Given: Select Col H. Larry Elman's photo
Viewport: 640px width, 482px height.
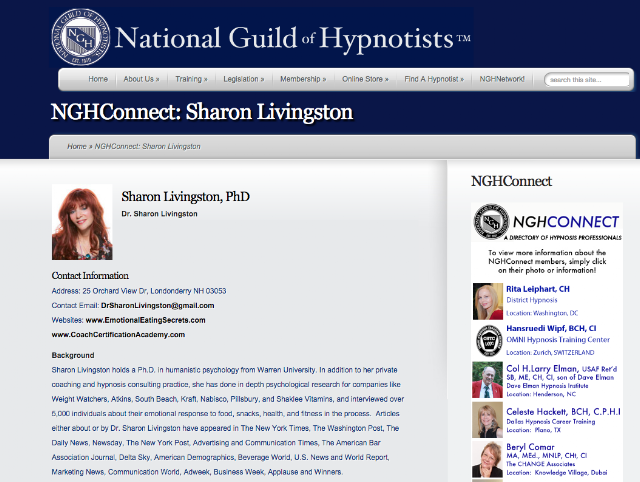Looking at the screenshot, I should point(487,380).
